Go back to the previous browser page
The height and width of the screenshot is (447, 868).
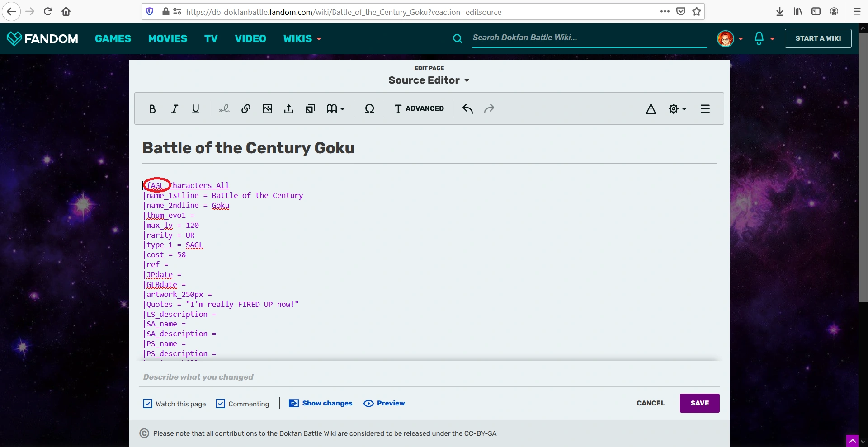(x=11, y=12)
